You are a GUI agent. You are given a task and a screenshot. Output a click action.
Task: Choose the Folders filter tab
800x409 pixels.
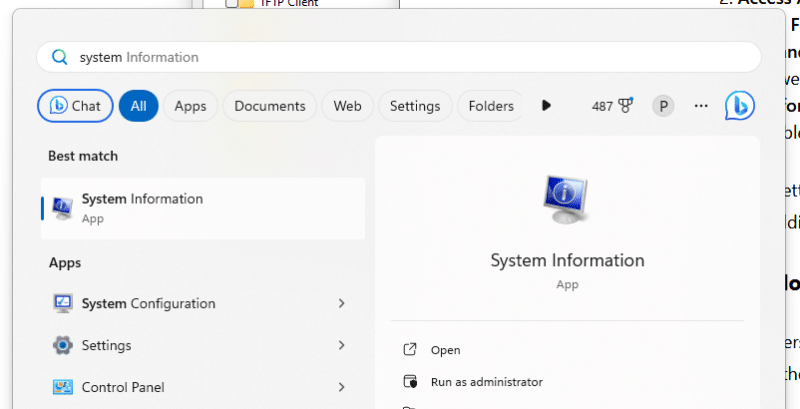(490, 106)
